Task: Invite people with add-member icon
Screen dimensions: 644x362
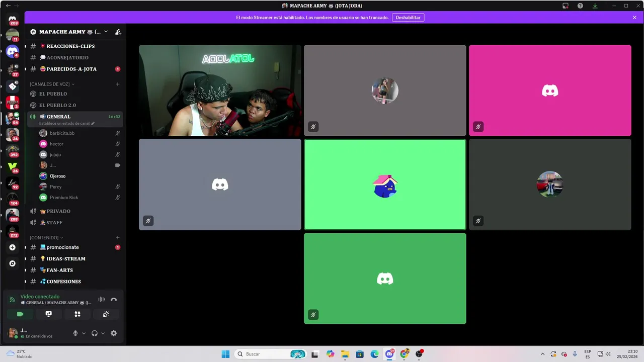Action: [118, 32]
